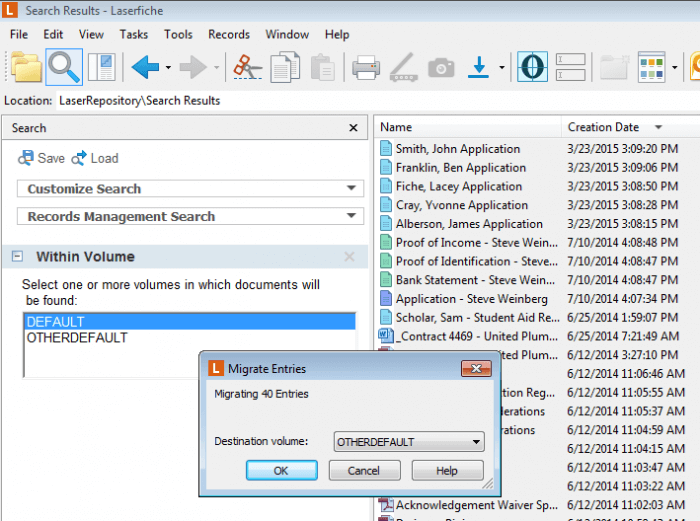
Task: Select Application - Steve Weinberg entry
Action: pyautogui.click(x=471, y=299)
